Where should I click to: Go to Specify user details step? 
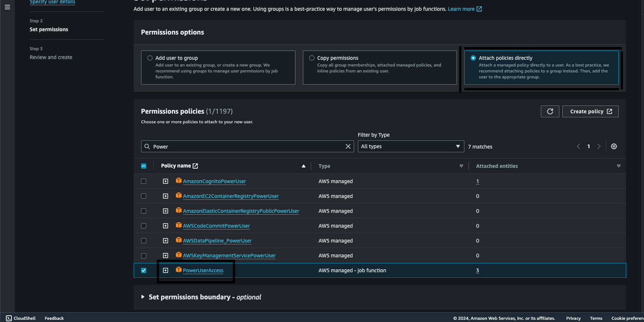52,2
